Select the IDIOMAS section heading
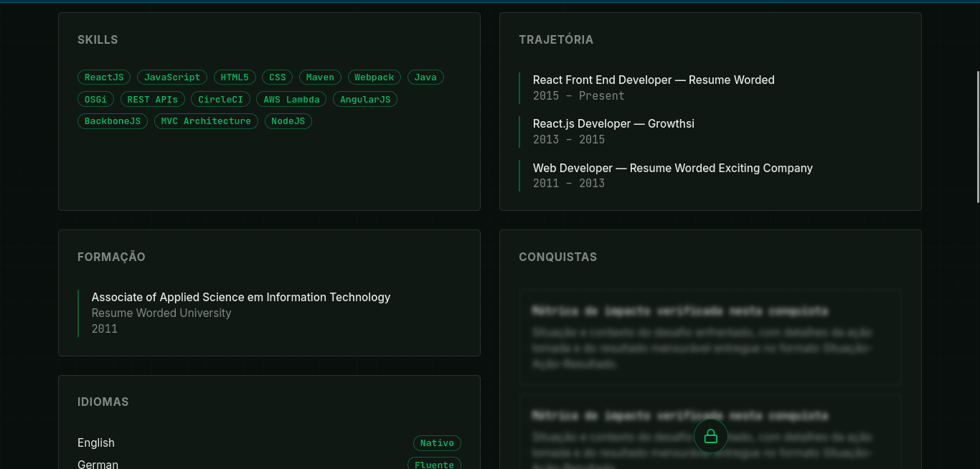 (x=103, y=402)
